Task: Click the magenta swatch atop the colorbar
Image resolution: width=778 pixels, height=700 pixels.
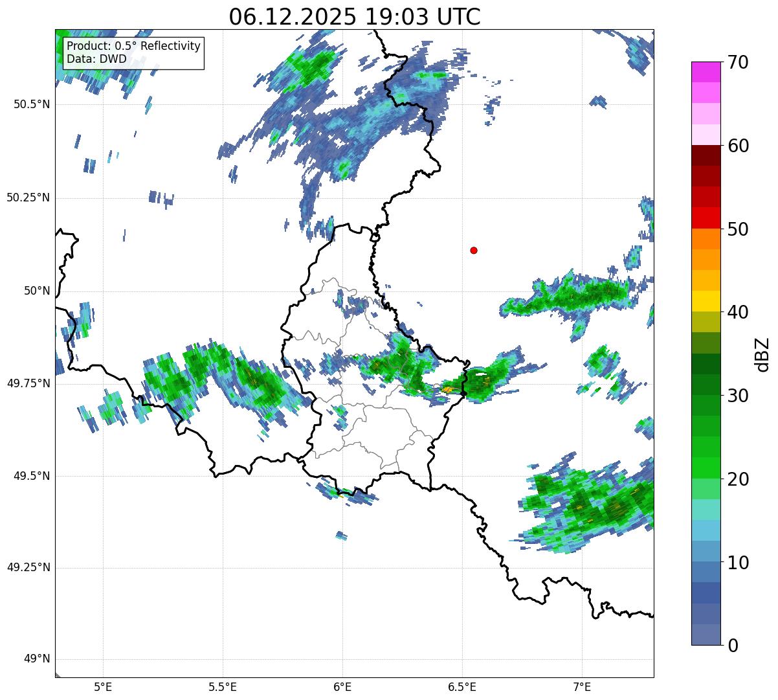Action: [x=706, y=72]
